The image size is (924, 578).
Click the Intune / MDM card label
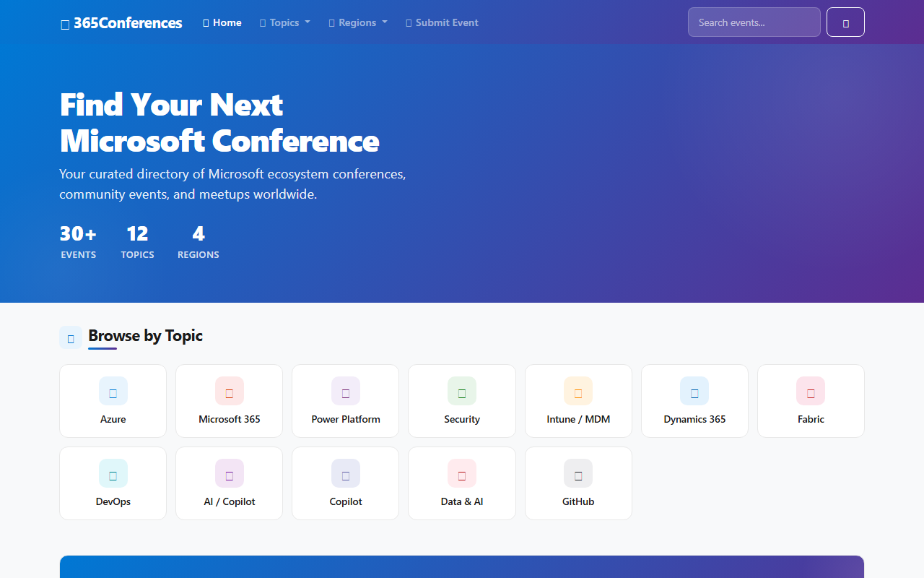click(578, 419)
